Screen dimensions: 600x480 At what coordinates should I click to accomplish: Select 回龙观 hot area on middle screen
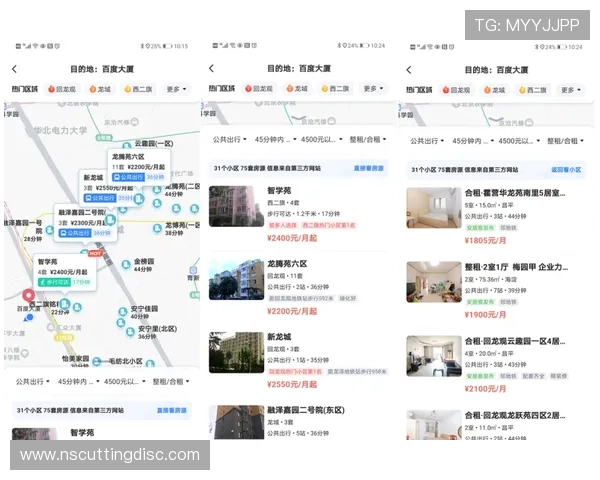[x=259, y=88]
